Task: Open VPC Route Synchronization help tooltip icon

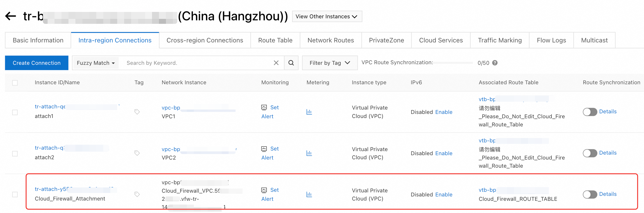Action: coord(495,63)
